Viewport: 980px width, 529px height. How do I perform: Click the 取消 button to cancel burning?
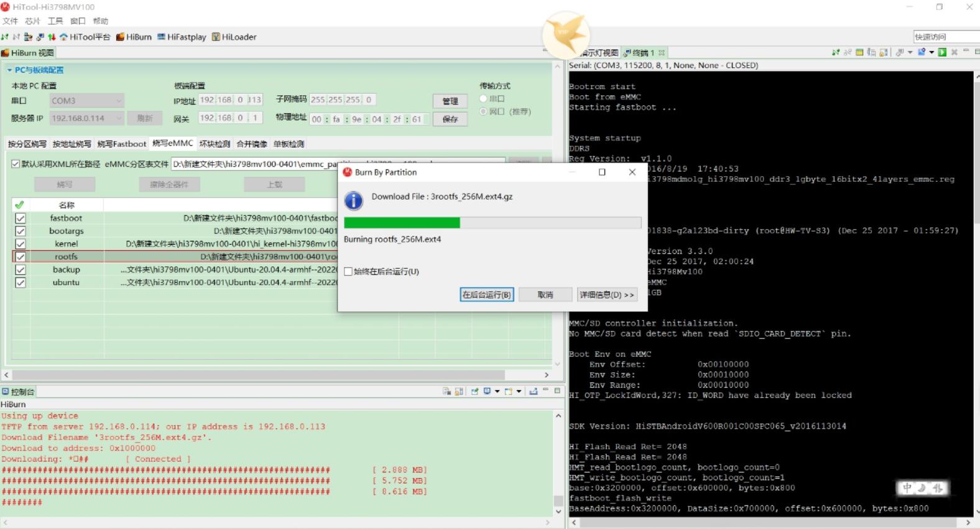coord(545,294)
